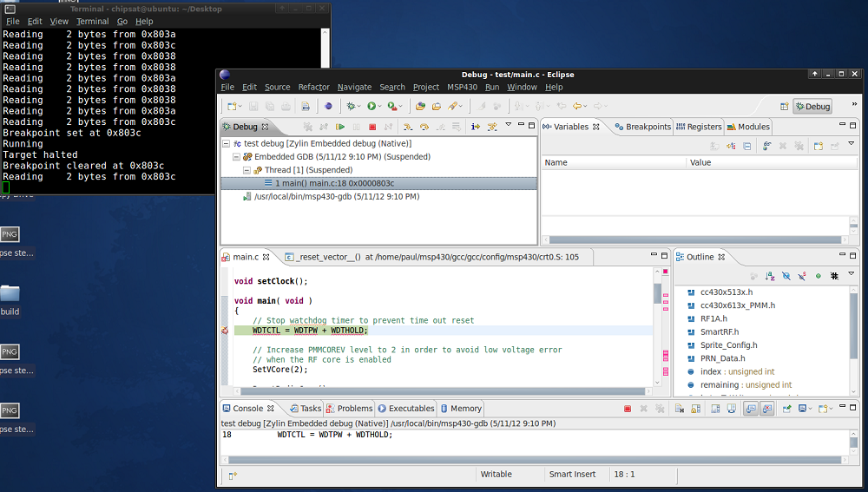868x492 pixels.
Task: Click the Console horizontal scrollbar
Action: point(535,460)
